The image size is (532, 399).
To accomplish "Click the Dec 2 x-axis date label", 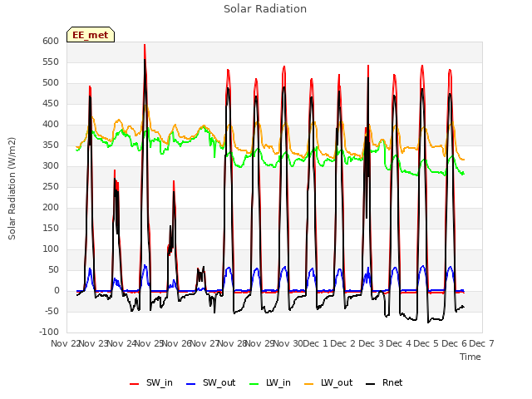I will [x=343, y=343].
